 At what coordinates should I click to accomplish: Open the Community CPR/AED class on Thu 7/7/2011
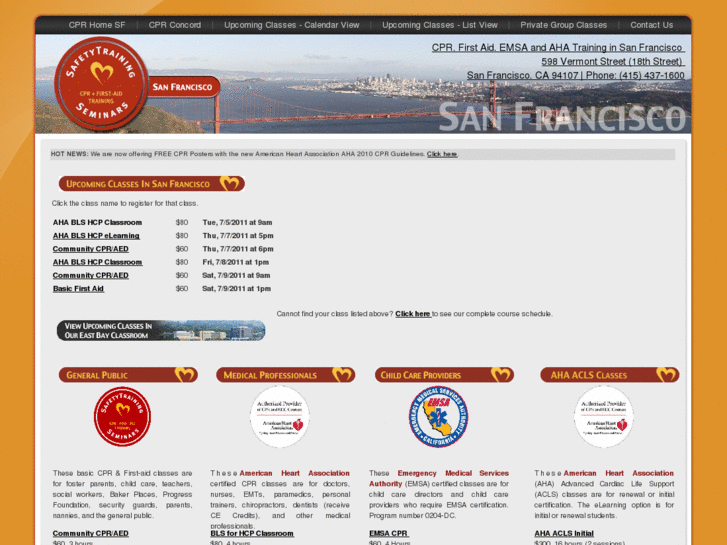click(x=90, y=249)
